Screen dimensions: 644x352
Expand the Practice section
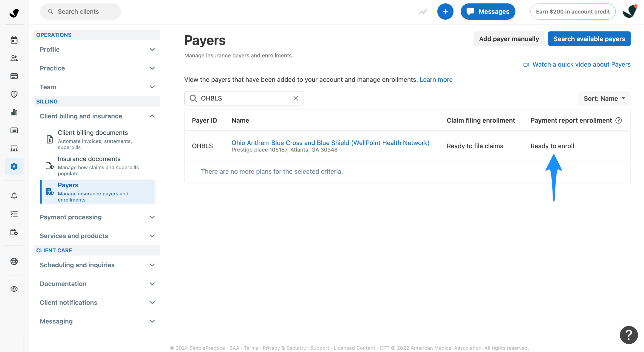[97, 68]
